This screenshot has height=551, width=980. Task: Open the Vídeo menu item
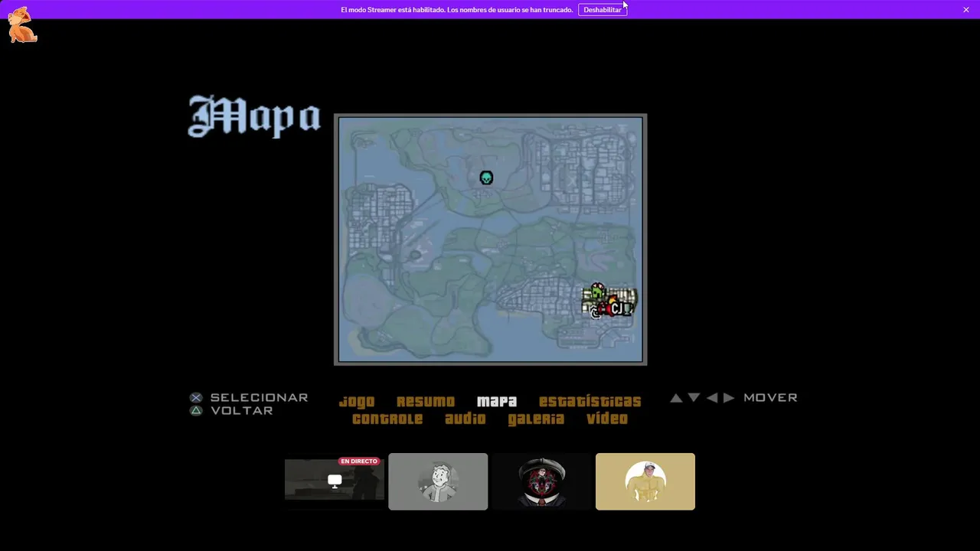pyautogui.click(x=607, y=419)
